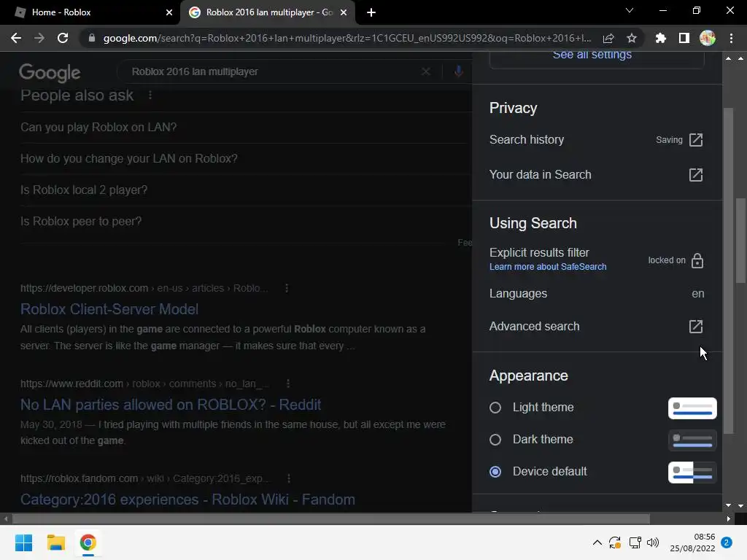Click the Device default preview thumbnail

(x=692, y=472)
